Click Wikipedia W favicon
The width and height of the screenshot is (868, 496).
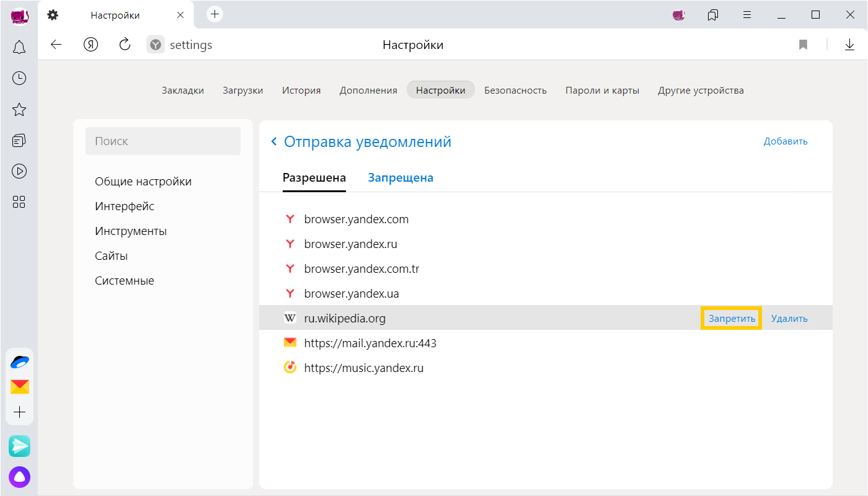pyautogui.click(x=290, y=318)
